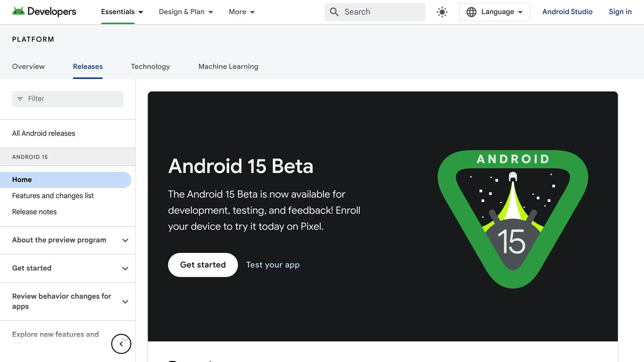Collapse the sidebar with the circular arrow icon
Image resolution: width=644 pixels, height=362 pixels.
[x=121, y=344]
